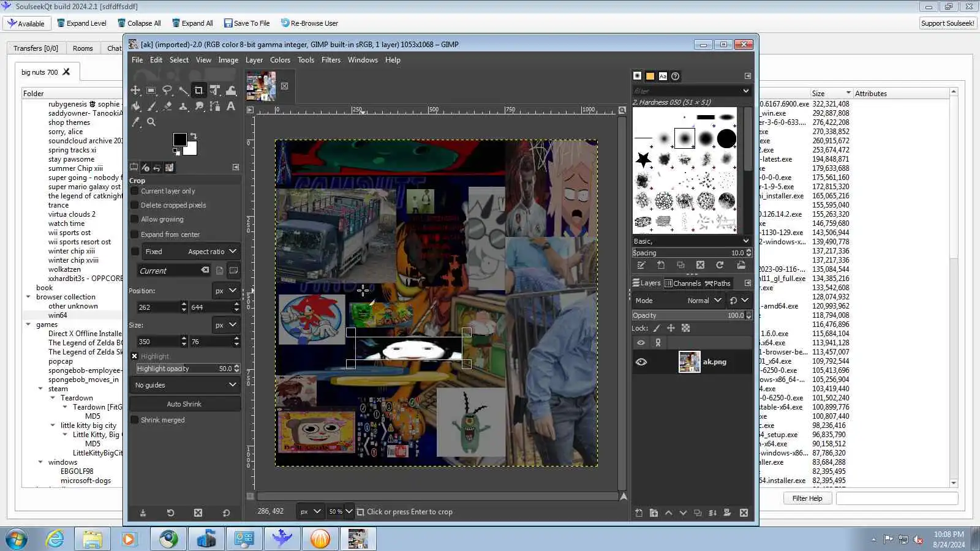Delete the layer with the bottom-right icon

click(x=744, y=513)
